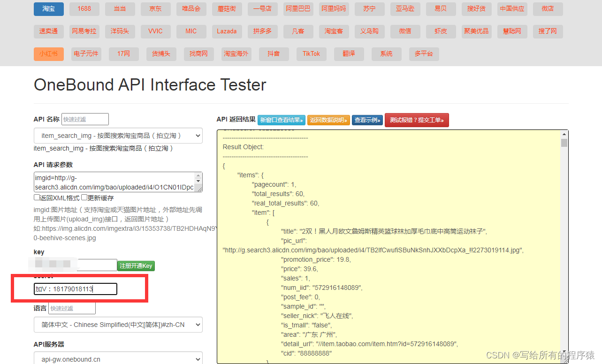602x364 pixels.
Task: Click the 查看示例 button
Action: click(x=367, y=120)
